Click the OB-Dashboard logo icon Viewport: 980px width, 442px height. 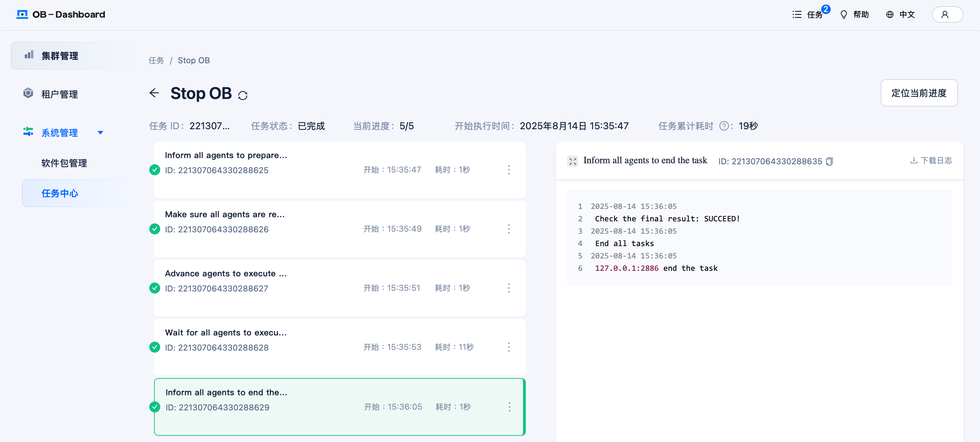[x=22, y=14]
